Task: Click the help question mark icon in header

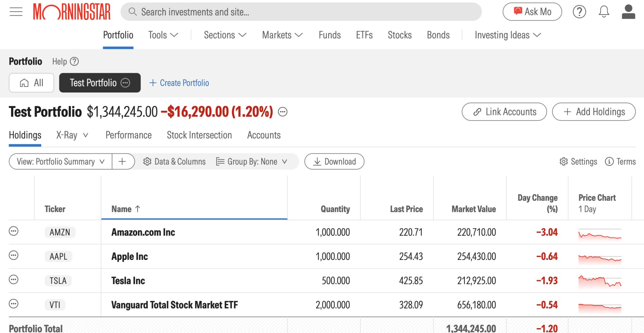Action: (579, 12)
